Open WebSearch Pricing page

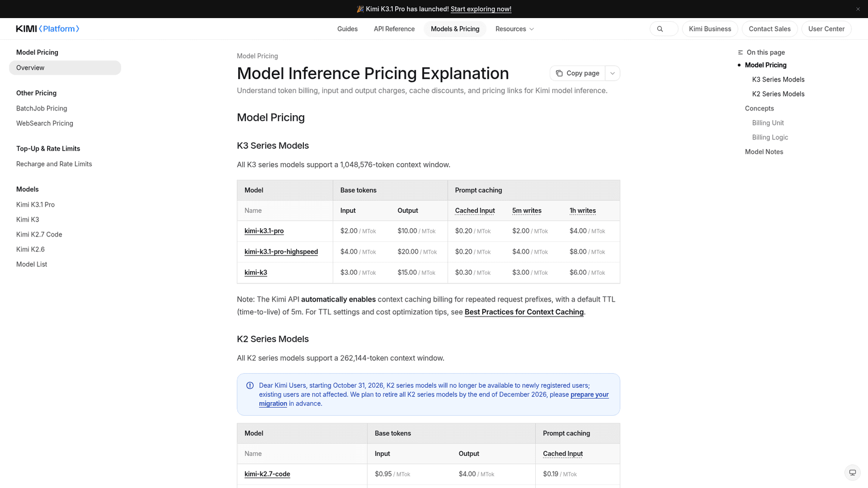click(45, 123)
